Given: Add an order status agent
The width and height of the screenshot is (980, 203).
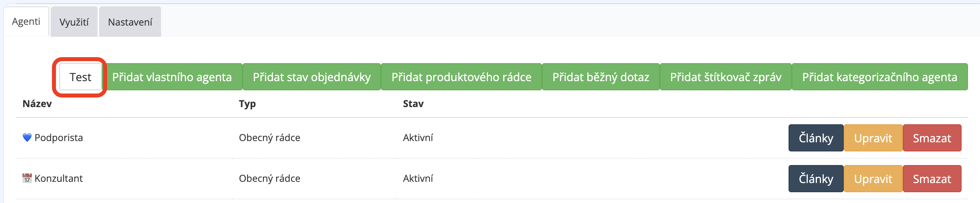Looking at the screenshot, I should pyautogui.click(x=312, y=77).
